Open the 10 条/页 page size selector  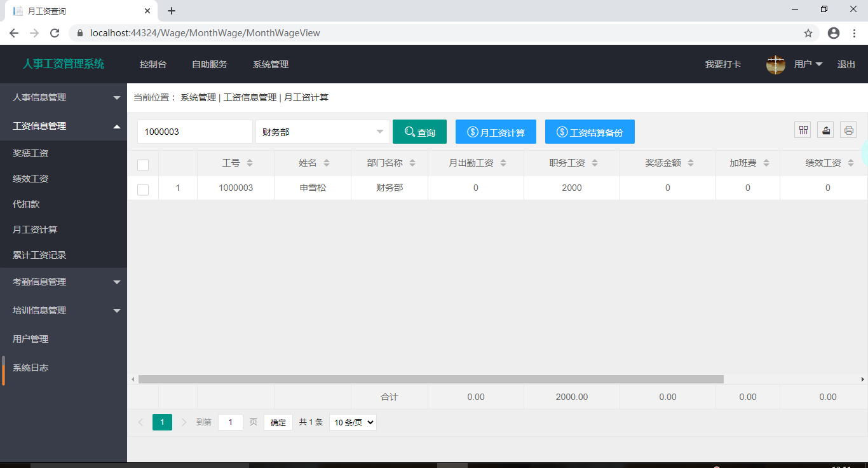click(x=353, y=422)
